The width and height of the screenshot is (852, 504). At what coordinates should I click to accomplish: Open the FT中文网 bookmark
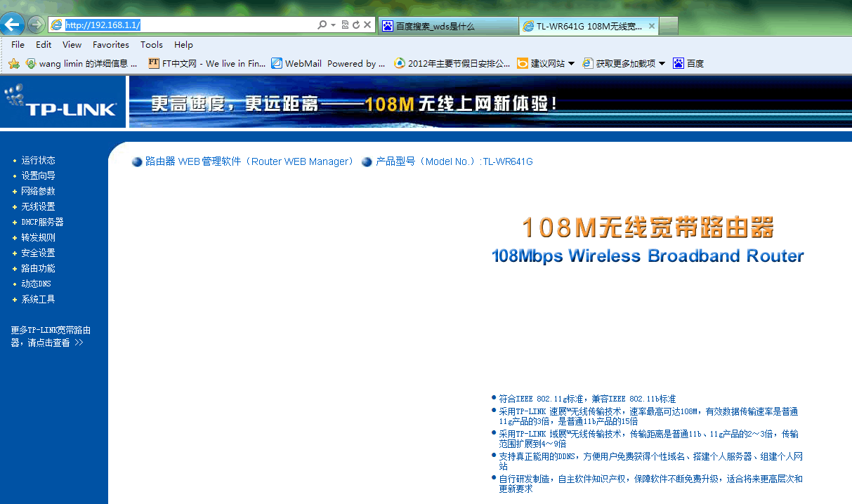(x=207, y=63)
